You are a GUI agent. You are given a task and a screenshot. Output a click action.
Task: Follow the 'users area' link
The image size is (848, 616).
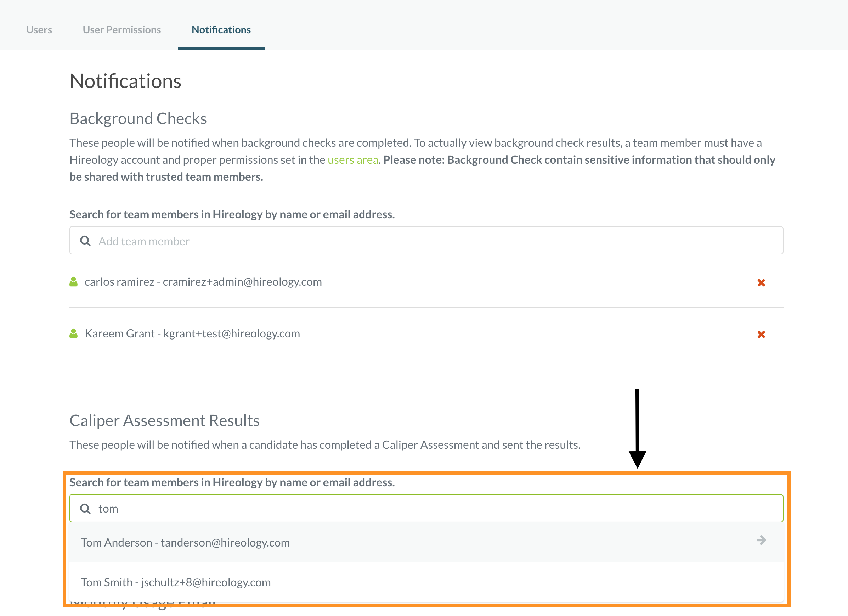pyautogui.click(x=353, y=160)
